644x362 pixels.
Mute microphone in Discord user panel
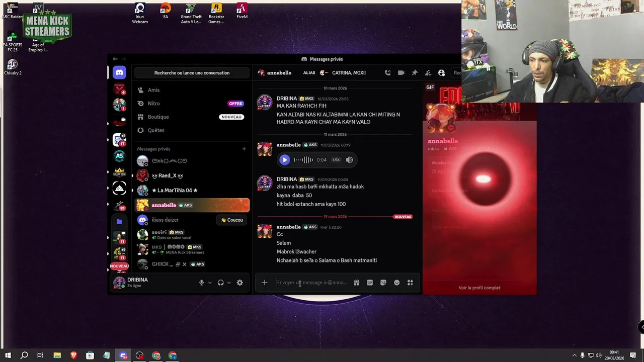click(201, 283)
